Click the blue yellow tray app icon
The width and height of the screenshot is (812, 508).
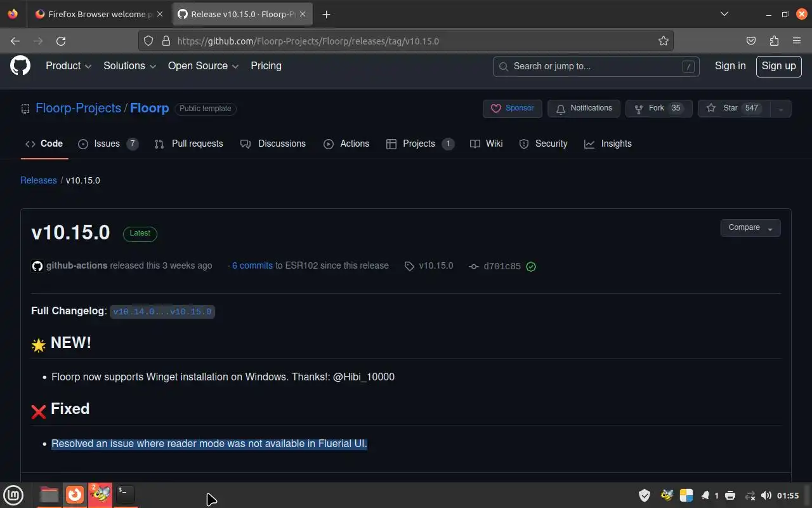click(x=686, y=495)
